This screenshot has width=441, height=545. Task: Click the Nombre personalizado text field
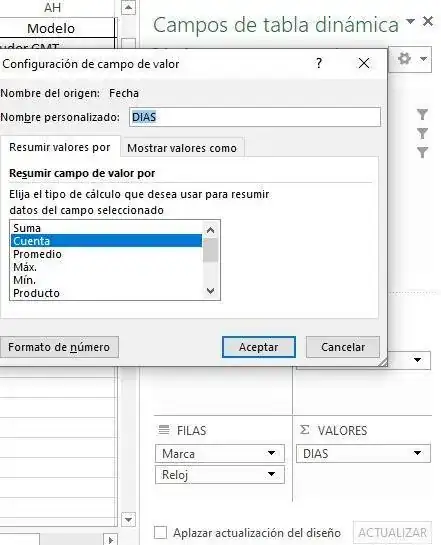tap(255, 117)
